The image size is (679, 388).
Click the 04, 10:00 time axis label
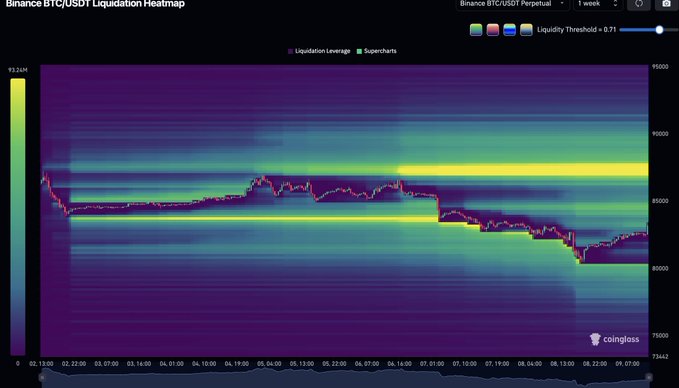204,364
